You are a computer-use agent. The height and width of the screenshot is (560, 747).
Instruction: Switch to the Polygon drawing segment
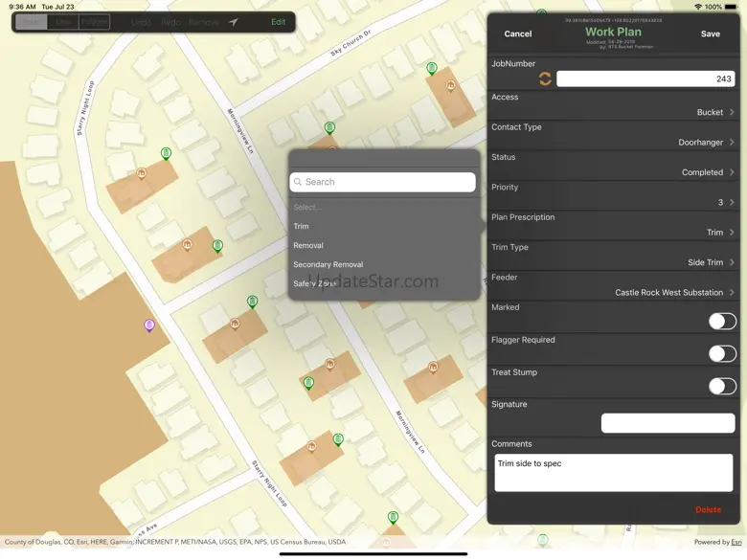point(94,22)
